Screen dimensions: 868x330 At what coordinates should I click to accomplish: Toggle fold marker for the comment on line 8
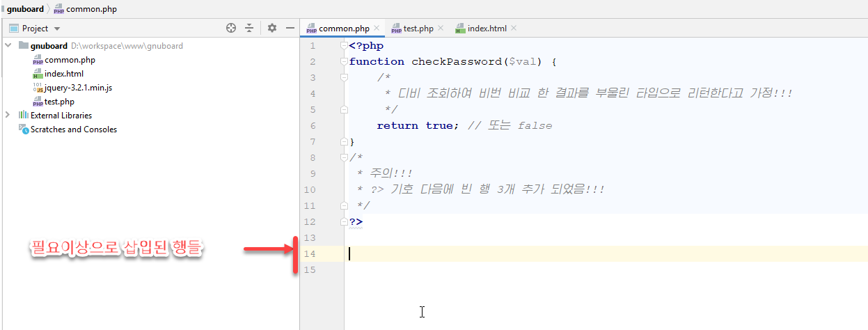pyautogui.click(x=344, y=158)
